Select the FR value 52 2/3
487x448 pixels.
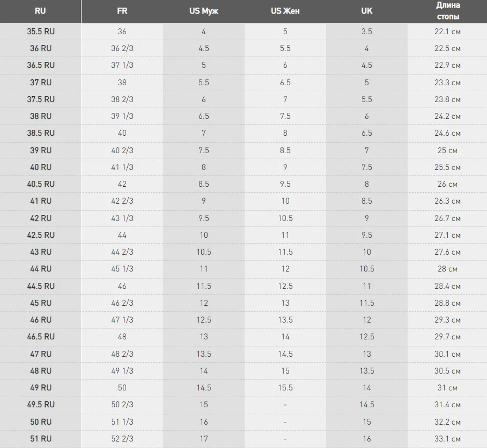pyautogui.click(x=122, y=439)
